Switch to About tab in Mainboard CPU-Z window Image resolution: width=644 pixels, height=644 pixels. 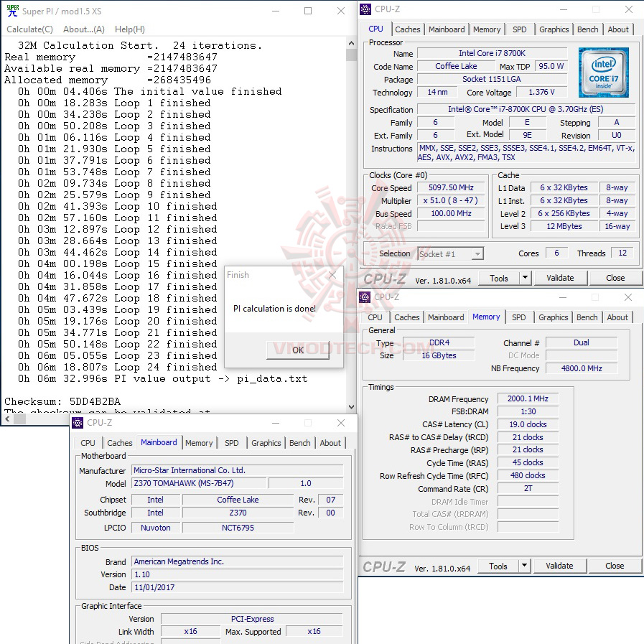tap(330, 443)
